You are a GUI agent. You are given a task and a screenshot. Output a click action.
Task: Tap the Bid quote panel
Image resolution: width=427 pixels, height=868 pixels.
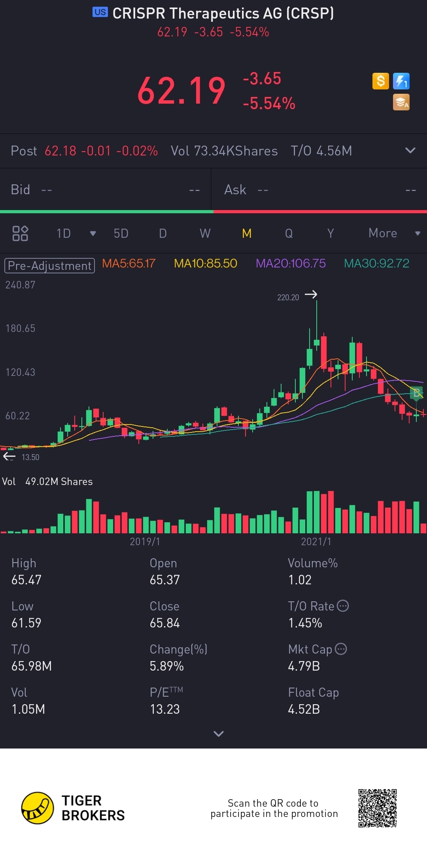point(105,190)
